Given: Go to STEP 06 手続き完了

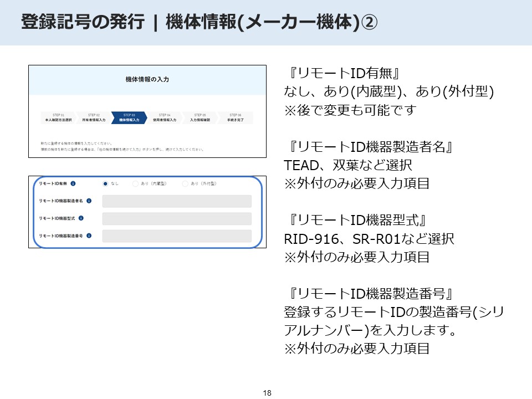Looking at the screenshot, I should (236, 117).
